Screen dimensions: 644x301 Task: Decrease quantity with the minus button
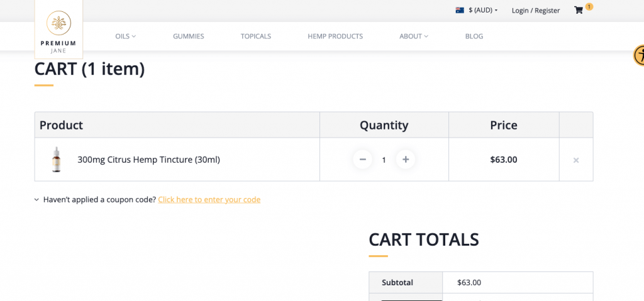pyautogui.click(x=363, y=160)
